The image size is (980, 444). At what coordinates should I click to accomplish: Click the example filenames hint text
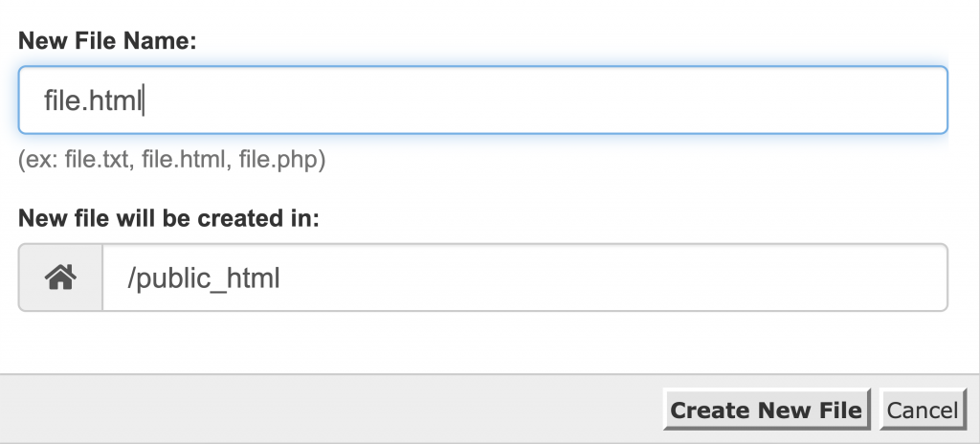coord(172,160)
